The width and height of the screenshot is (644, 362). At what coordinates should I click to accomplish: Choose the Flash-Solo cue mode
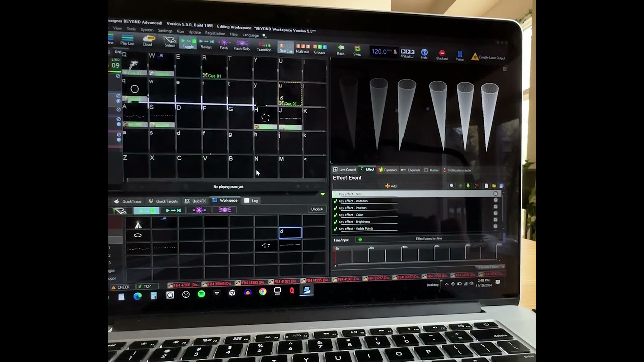[x=242, y=45]
